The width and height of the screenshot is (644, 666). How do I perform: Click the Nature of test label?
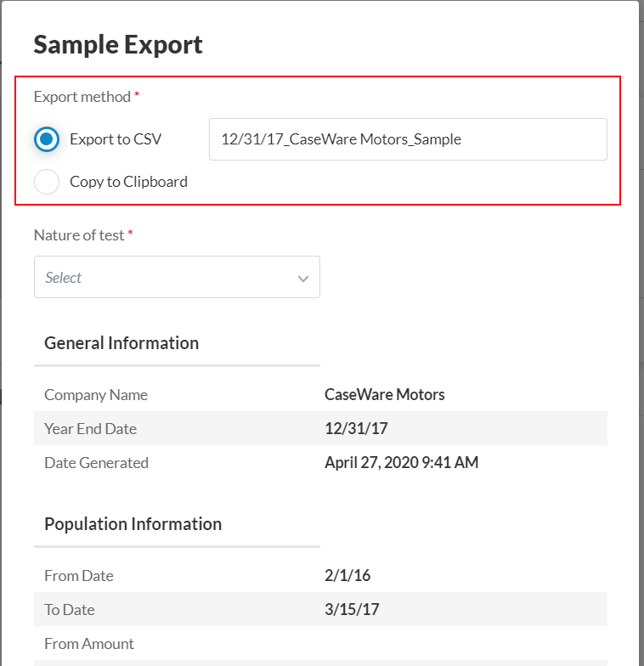pyautogui.click(x=79, y=235)
